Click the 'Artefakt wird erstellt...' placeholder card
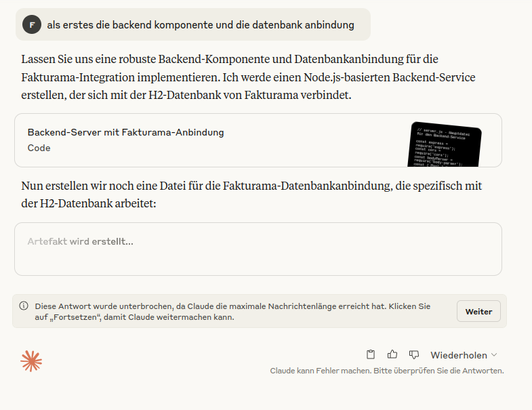 point(258,249)
